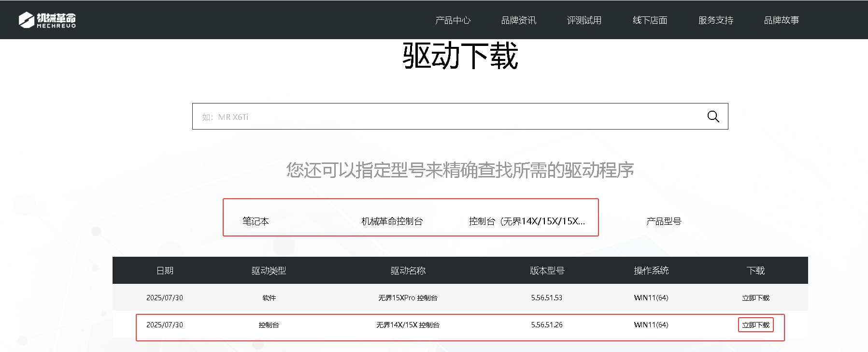868x352 pixels.
Task: Click WIN11(64) in the 无界14X/15X row
Action: tap(651, 325)
